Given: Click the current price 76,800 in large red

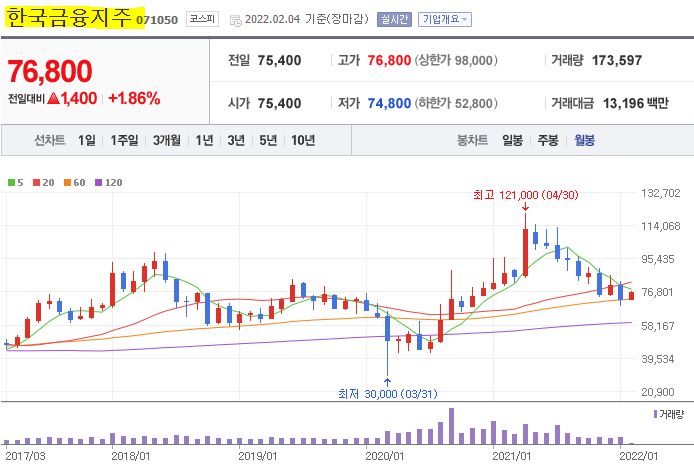Looking at the screenshot, I should pos(50,71).
